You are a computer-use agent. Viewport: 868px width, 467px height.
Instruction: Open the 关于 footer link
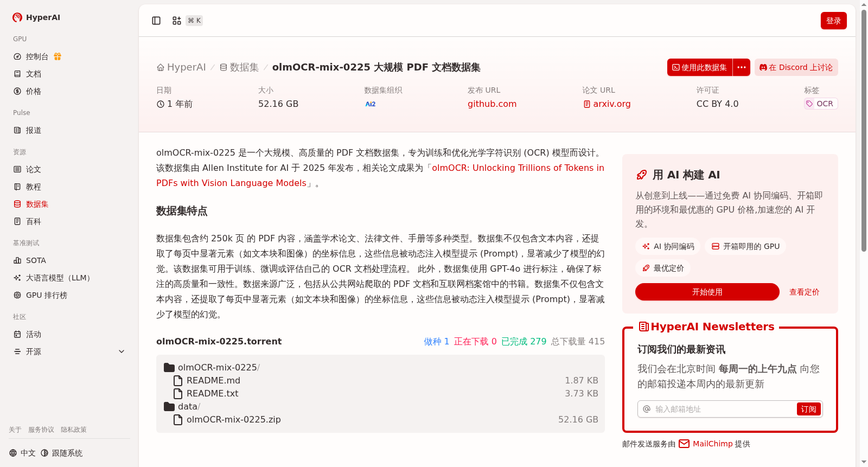tap(15, 430)
